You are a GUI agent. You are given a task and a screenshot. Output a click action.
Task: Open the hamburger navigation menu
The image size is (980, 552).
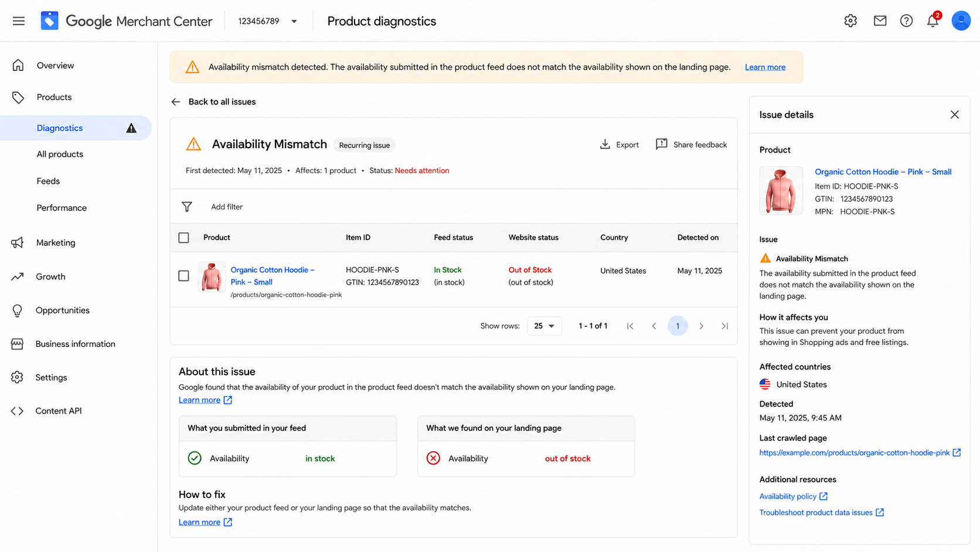tap(19, 21)
